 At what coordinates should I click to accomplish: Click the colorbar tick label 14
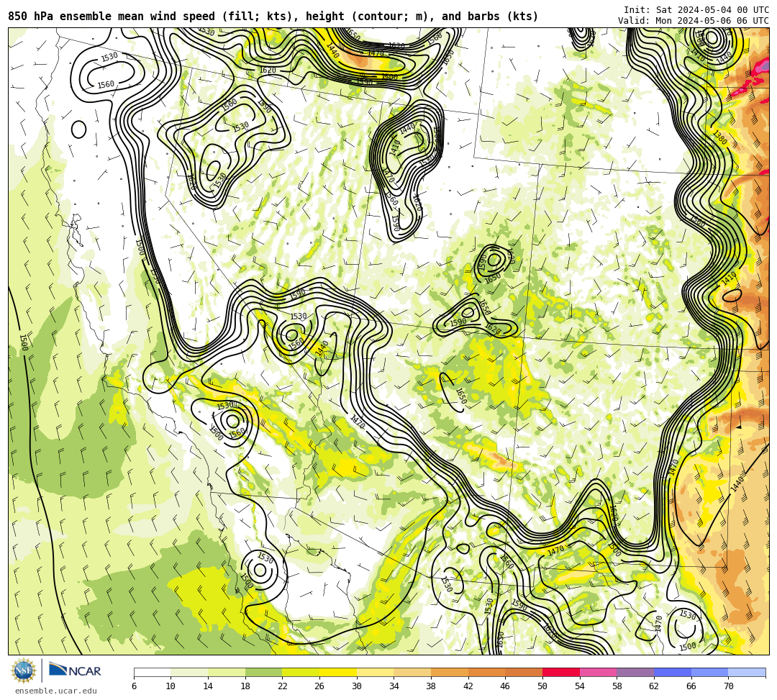(208, 686)
